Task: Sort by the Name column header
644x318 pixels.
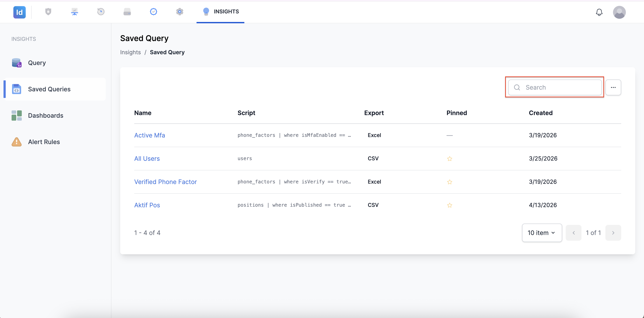Action: click(143, 113)
